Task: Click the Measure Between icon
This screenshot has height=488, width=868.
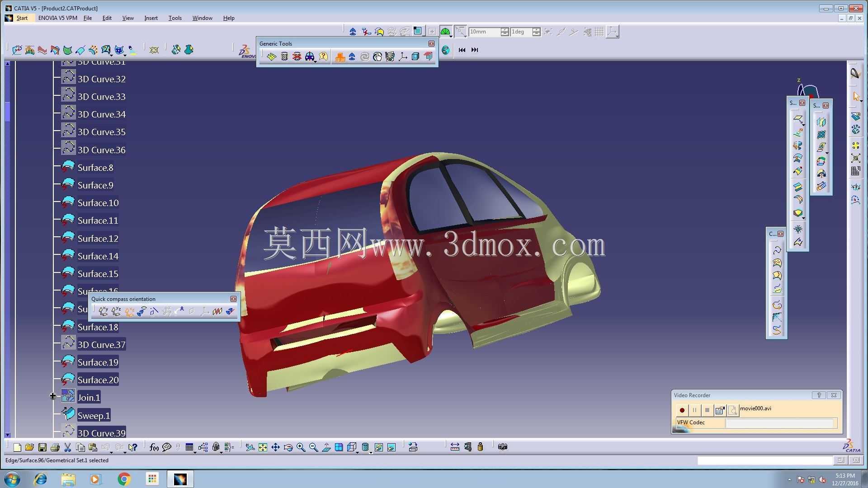Action: (x=455, y=447)
